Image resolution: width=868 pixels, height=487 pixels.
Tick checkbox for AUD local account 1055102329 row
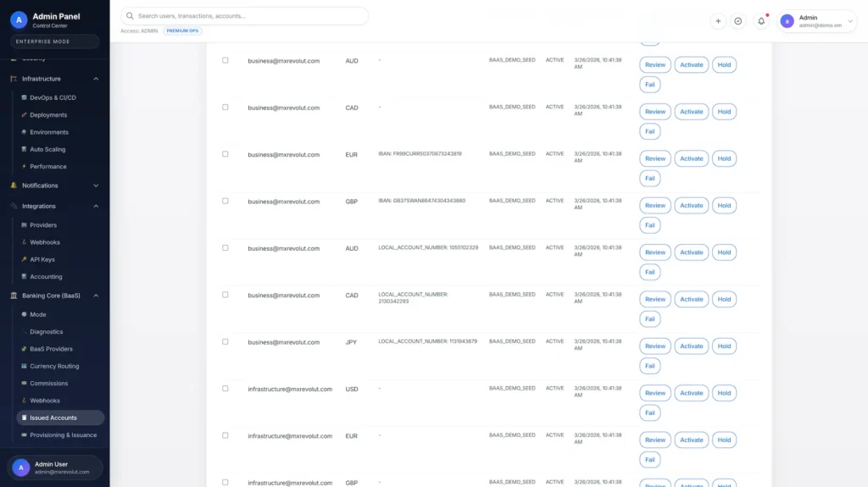(225, 248)
